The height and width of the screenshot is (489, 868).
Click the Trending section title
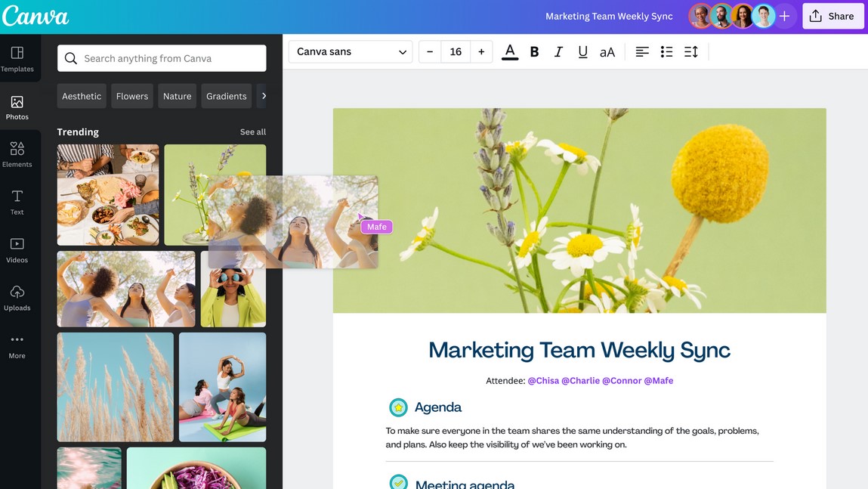click(78, 132)
